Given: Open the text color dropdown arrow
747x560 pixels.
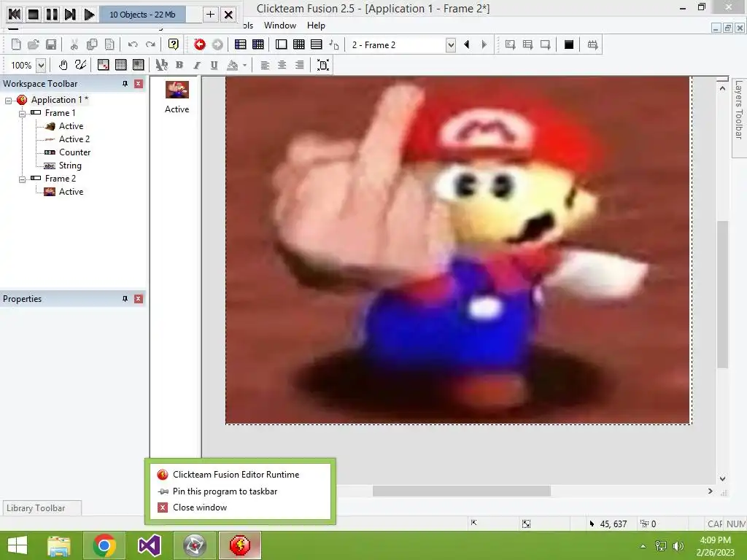Looking at the screenshot, I should [244, 65].
